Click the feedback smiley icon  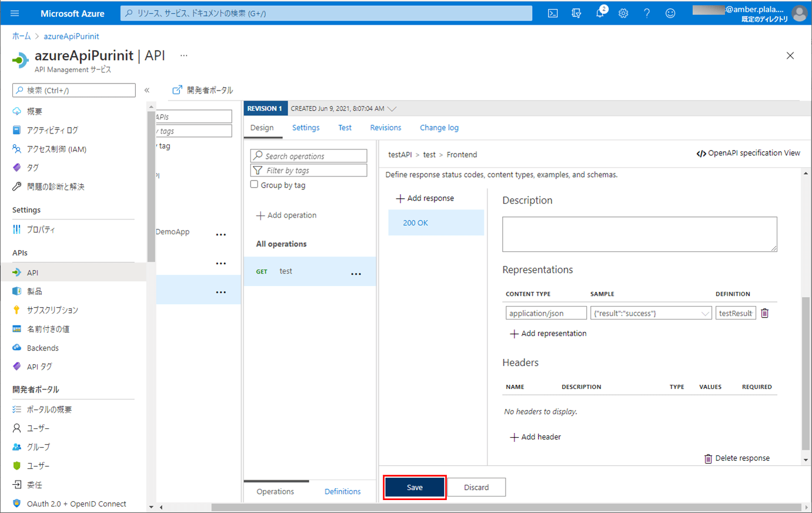pyautogui.click(x=670, y=13)
